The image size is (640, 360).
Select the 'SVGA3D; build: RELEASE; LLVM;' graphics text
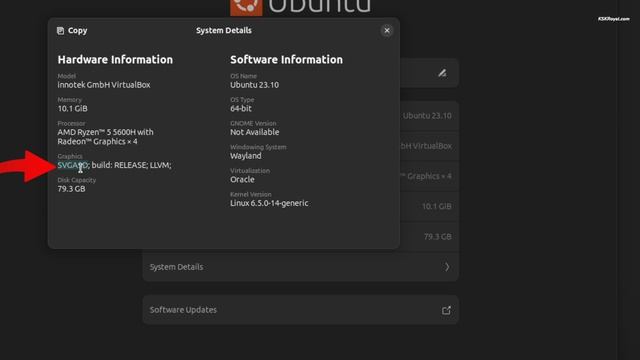[x=114, y=165]
